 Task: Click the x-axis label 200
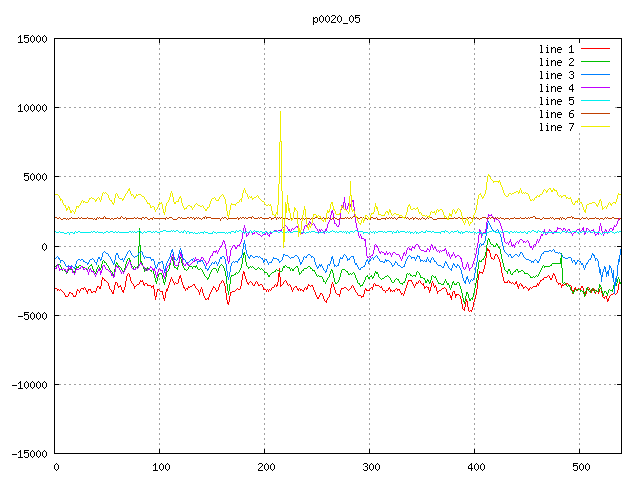pyautogui.click(x=266, y=467)
